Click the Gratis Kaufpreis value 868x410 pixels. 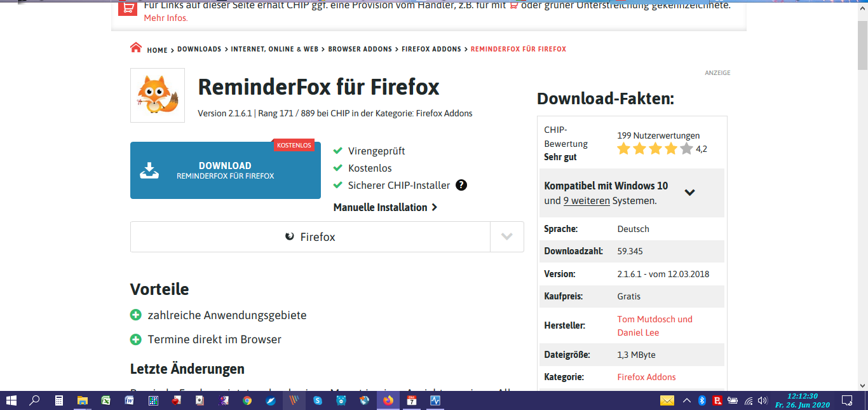pyautogui.click(x=628, y=296)
